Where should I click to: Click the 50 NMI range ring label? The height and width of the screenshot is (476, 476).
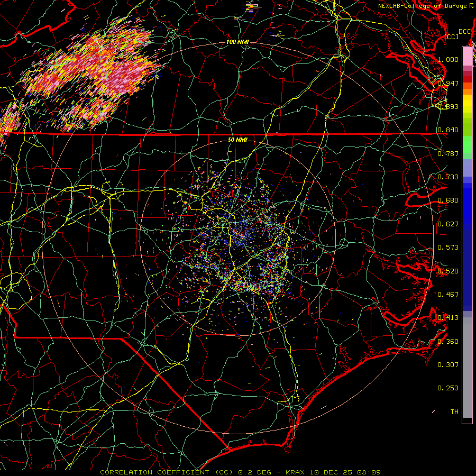(237, 140)
